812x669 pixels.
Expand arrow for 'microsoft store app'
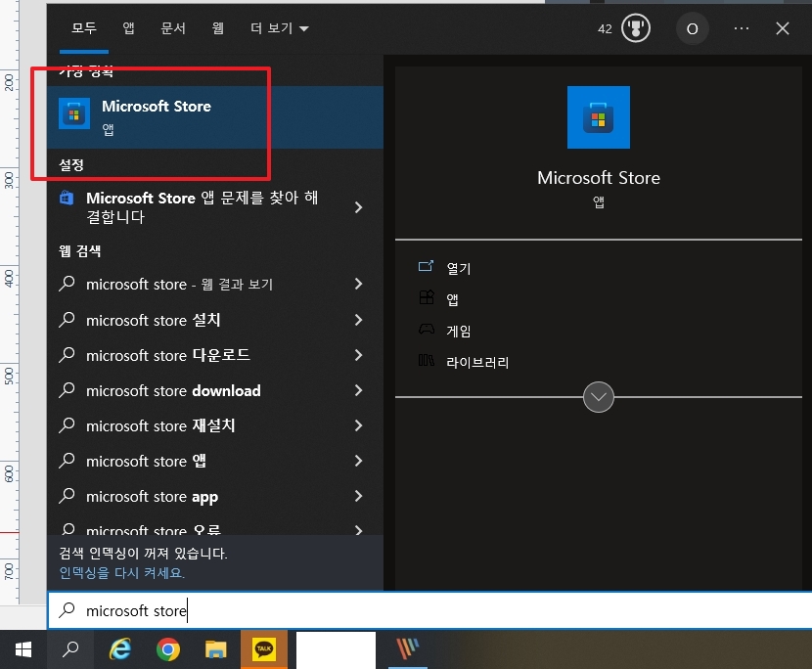click(x=358, y=496)
